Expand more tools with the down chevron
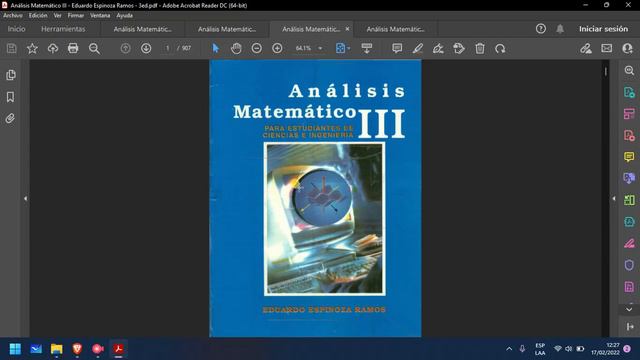640x360 pixels. point(629,309)
